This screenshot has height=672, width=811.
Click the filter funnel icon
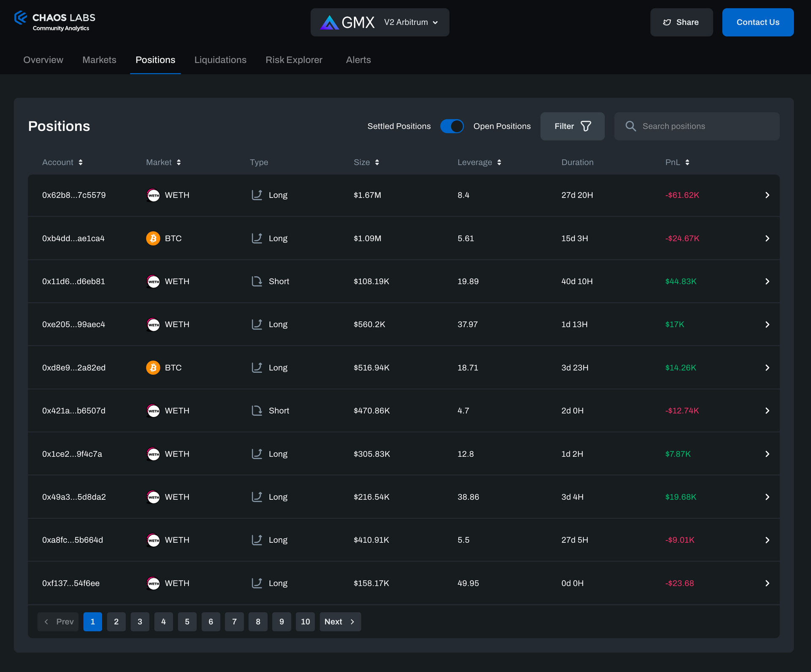(586, 126)
